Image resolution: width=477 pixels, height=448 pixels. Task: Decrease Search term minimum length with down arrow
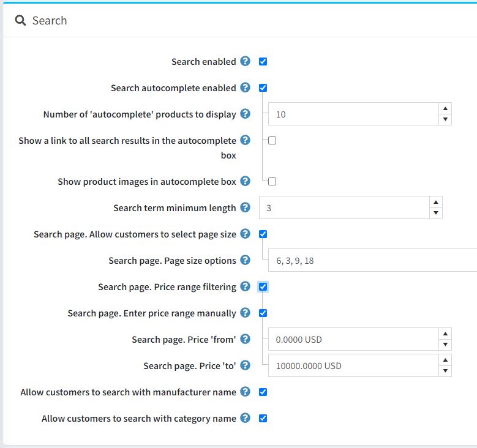(436, 213)
